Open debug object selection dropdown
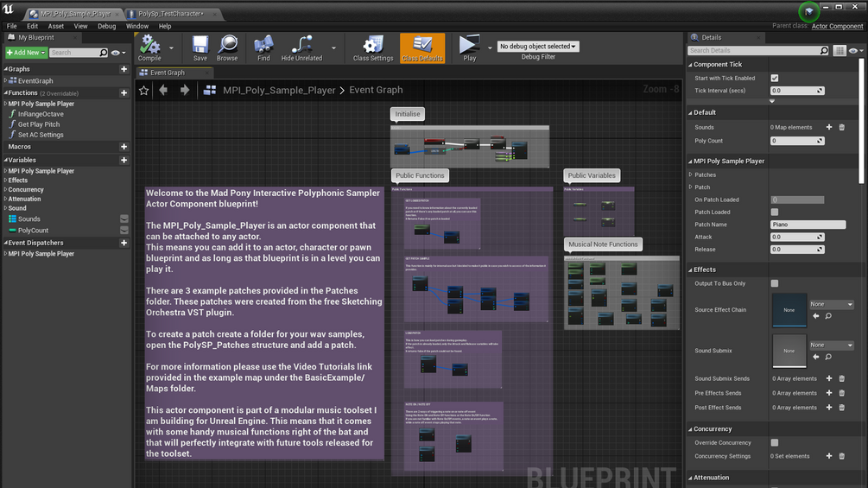 [537, 47]
